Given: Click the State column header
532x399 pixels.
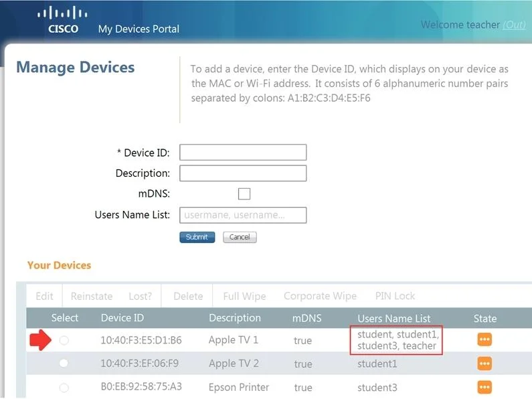Looking at the screenshot, I should tap(485, 319).
